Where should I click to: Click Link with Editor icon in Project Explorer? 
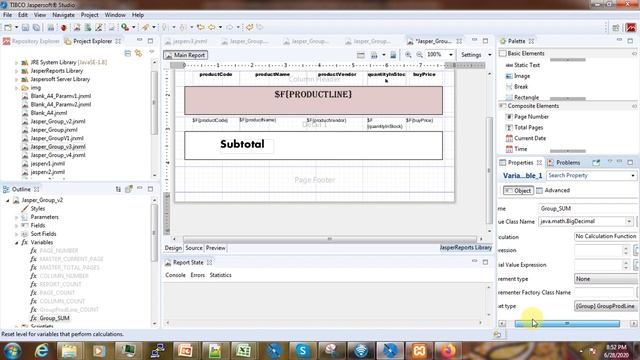(139, 53)
